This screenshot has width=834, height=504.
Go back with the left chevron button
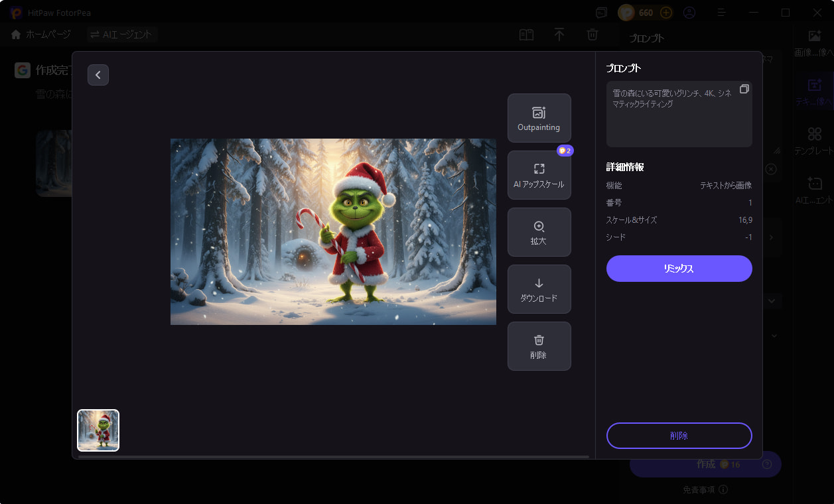98,75
